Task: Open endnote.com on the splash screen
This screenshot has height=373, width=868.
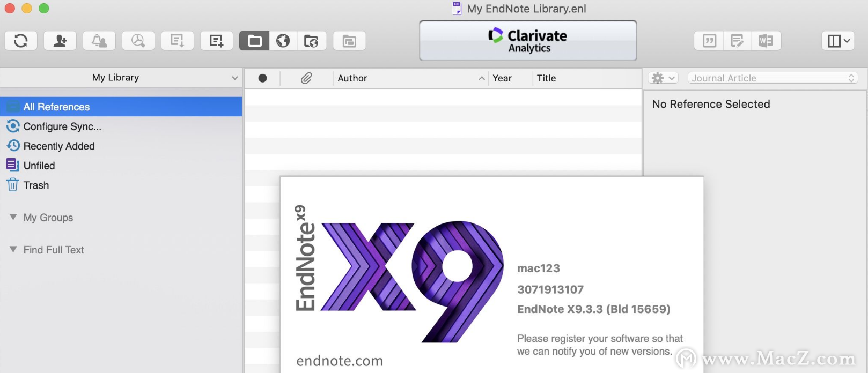Action: [340, 361]
